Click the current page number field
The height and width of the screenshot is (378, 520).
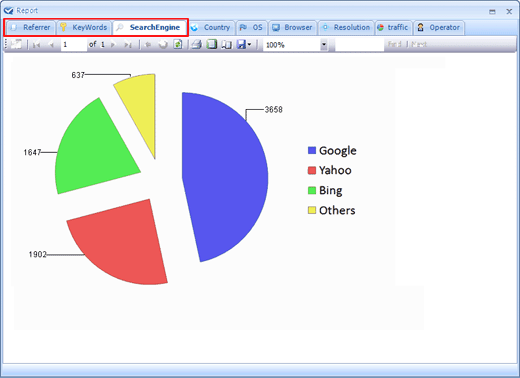[x=74, y=45]
